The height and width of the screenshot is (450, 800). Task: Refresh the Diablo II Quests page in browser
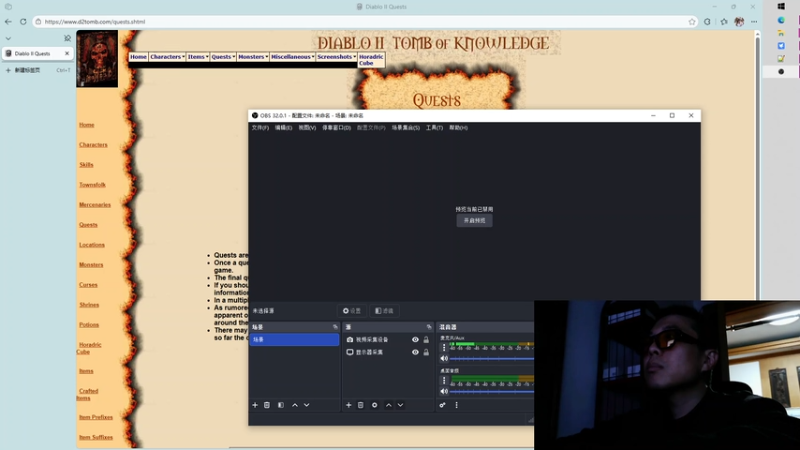point(23,21)
